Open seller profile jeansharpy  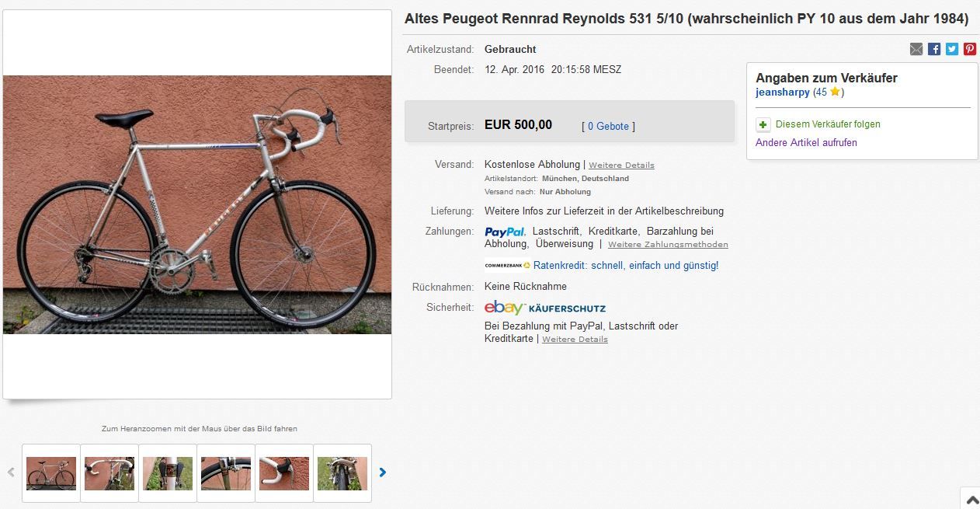pos(783,92)
